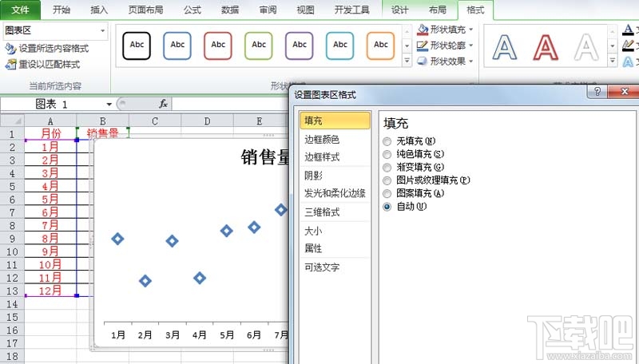639x364 pixels.
Task: Click the 5月 data point marker in chart
Action: click(227, 231)
